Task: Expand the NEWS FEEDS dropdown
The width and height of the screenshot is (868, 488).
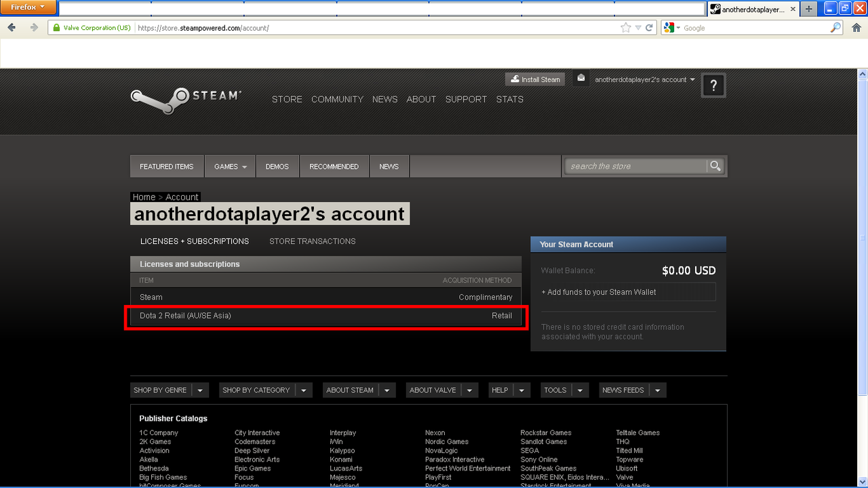Action: click(633, 390)
